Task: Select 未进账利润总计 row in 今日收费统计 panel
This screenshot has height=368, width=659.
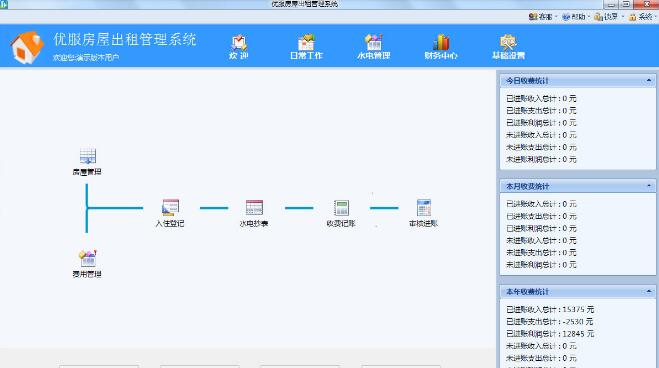Action: coord(541,159)
